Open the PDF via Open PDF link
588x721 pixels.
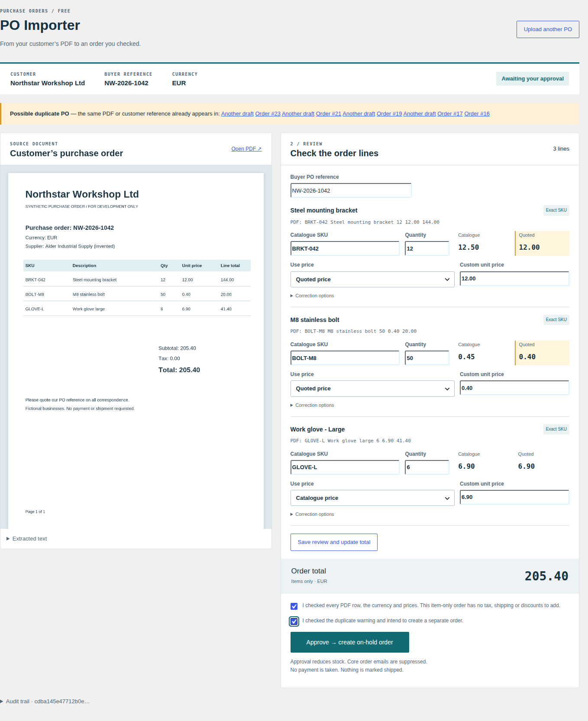pyautogui.click(x=246, y=149)
